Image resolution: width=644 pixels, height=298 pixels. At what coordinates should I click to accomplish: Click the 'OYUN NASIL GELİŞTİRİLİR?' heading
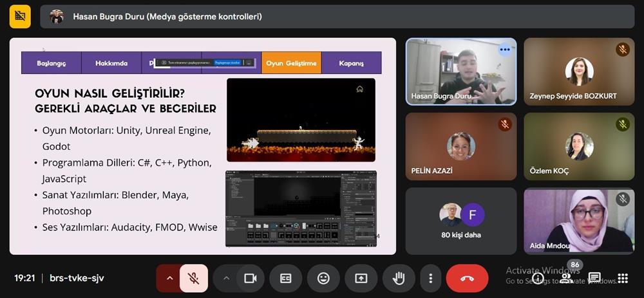coord(109,93)
